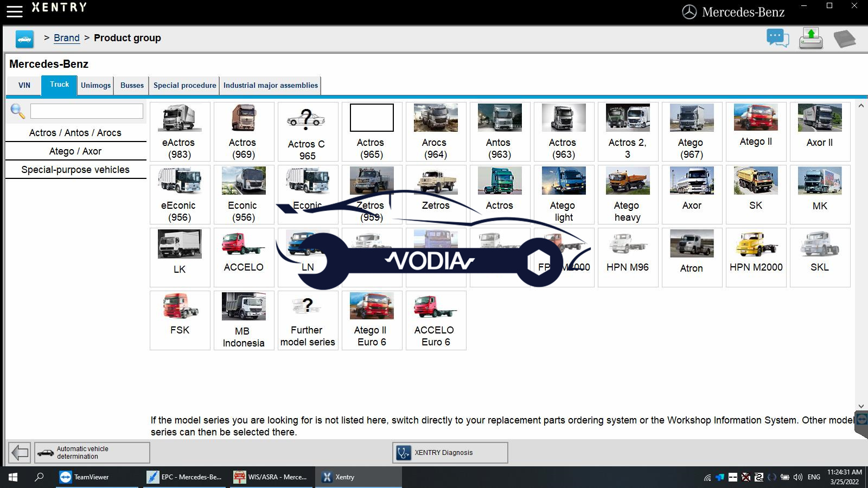Open the XENTRY hamburger menu
Image resolution: width=868 pixels, height=488 pixels.
(15, 10)
